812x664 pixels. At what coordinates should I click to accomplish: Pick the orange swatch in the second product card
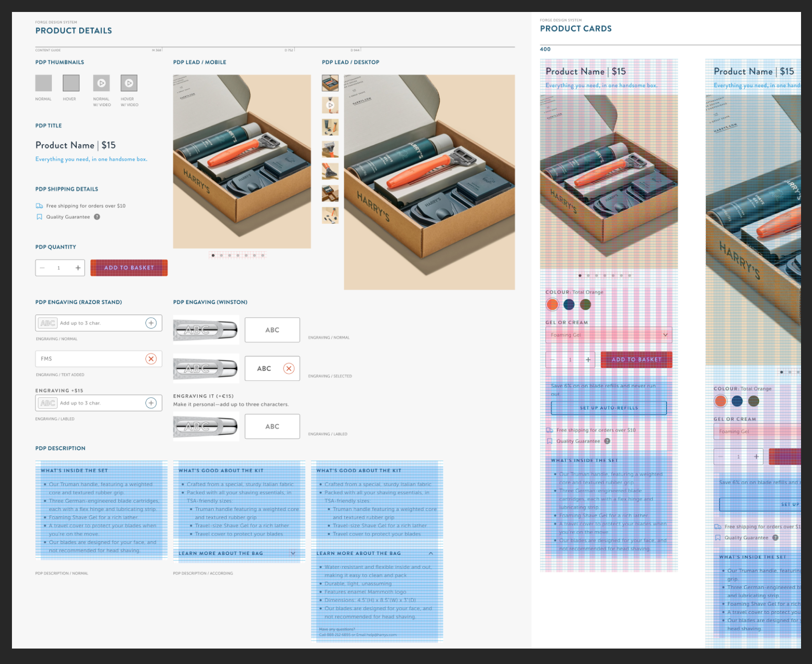(720, 401)
